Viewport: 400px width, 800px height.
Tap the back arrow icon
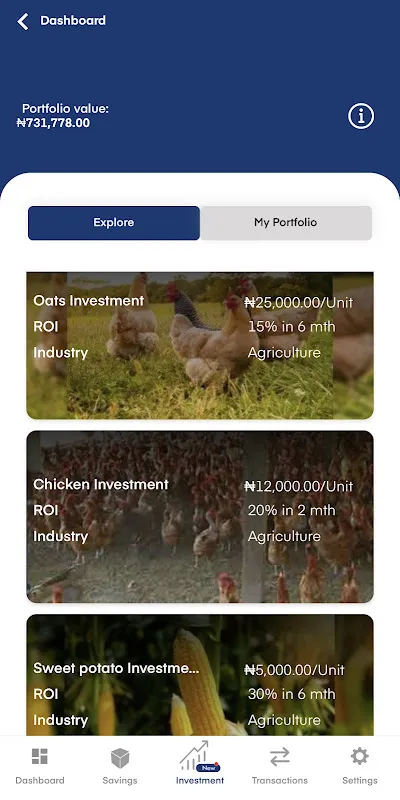tap(23, 21)
